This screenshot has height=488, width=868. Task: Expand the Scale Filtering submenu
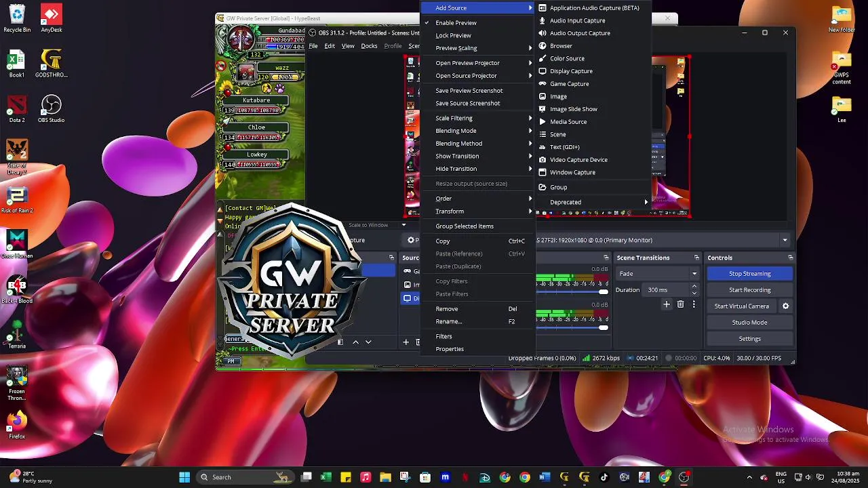click(x=478, y=118)
